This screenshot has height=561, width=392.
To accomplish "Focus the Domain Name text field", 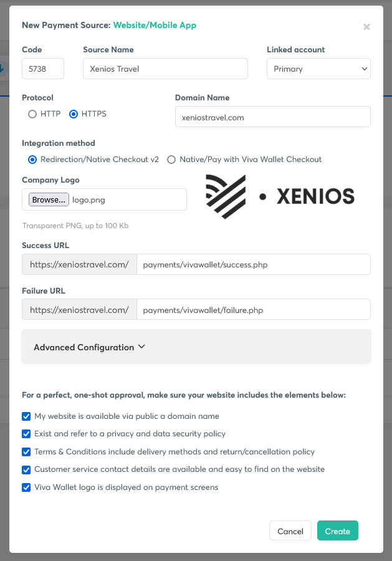I will pos(272,117).
